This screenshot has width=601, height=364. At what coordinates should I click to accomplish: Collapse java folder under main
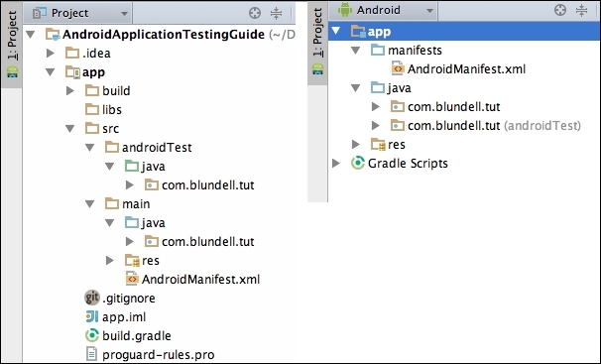pos(110,222)
